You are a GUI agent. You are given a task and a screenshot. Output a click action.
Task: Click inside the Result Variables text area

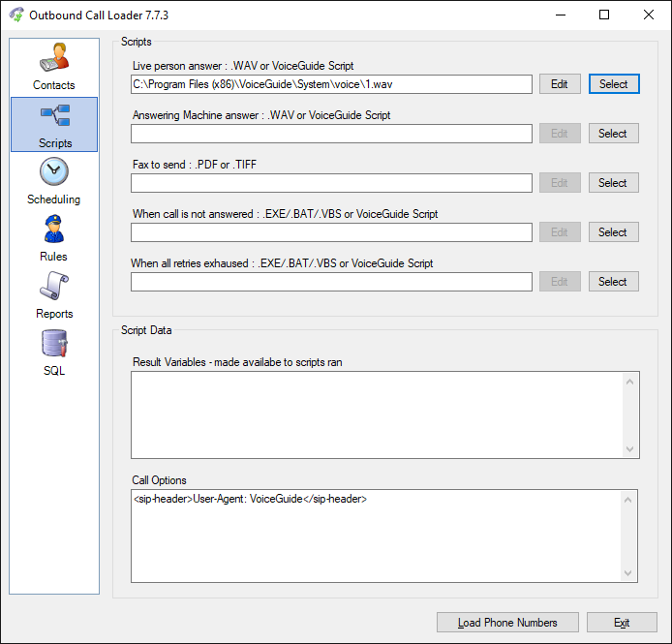[378, 414]
